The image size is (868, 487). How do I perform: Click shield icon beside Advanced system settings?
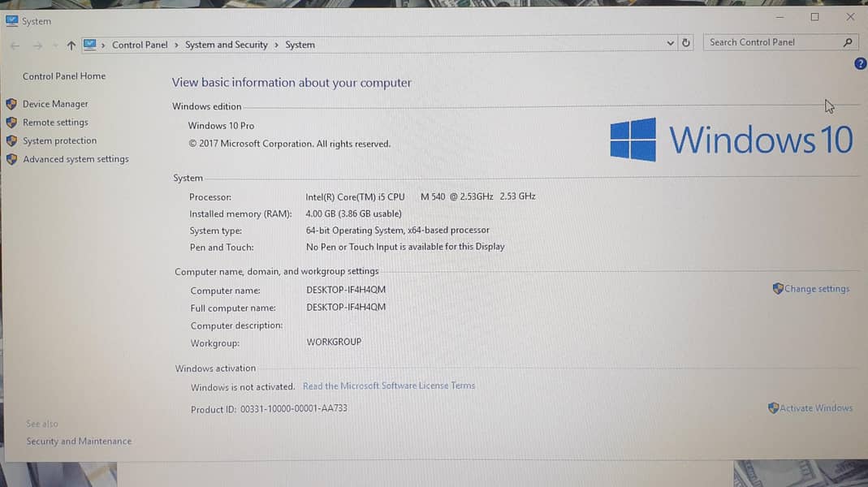(x=11, y=159)
